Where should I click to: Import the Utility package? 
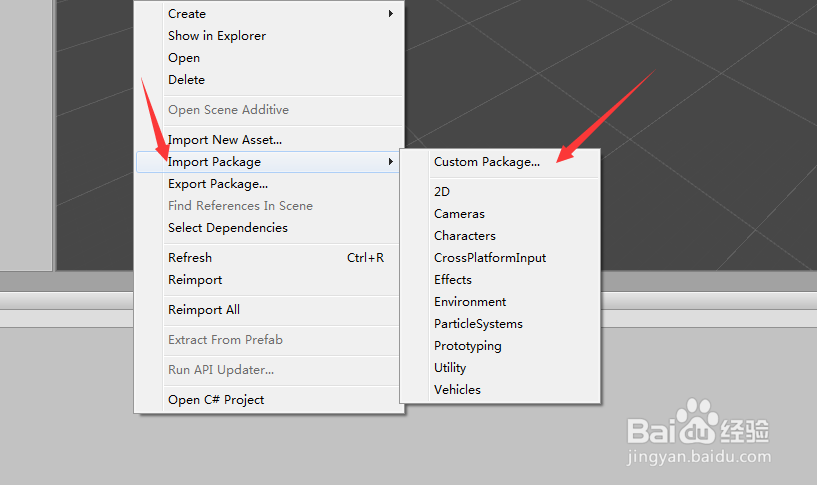500,368
